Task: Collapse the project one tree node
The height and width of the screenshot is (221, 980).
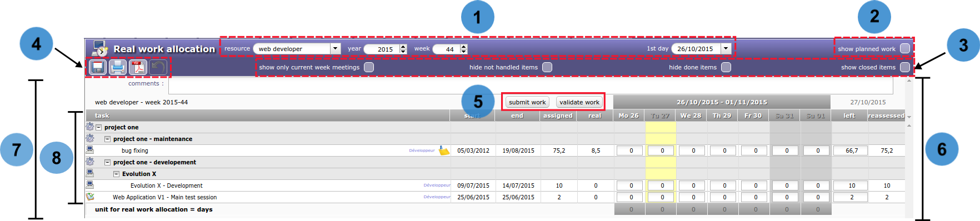Action: [x=99, y=127]
